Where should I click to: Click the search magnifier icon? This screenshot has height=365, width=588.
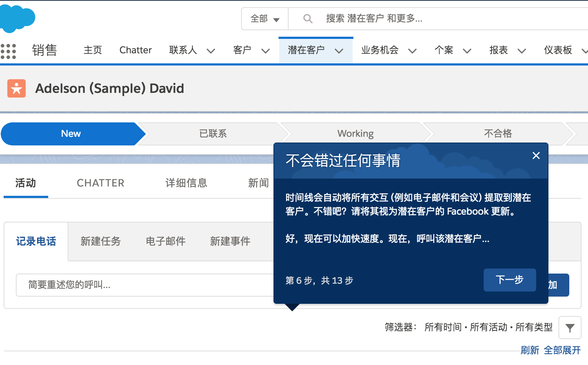pyautogui.click(x=308, y=18)
